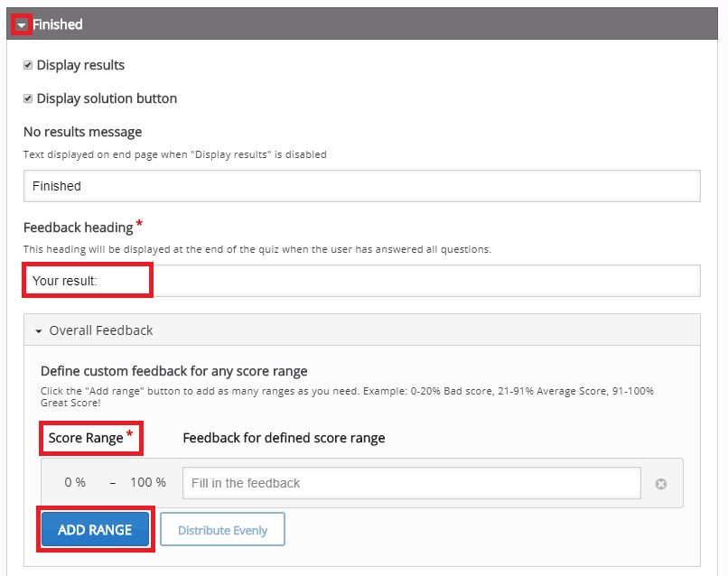The width and height of the screenshot is (728, 576).
Task: Collapse the Finished section arrow
Action: [x=22, y=25]
